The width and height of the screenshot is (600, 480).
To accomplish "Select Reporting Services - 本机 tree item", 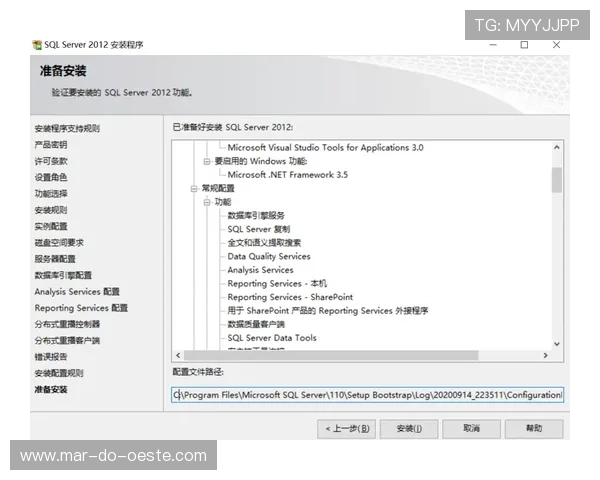I will 277,284.
